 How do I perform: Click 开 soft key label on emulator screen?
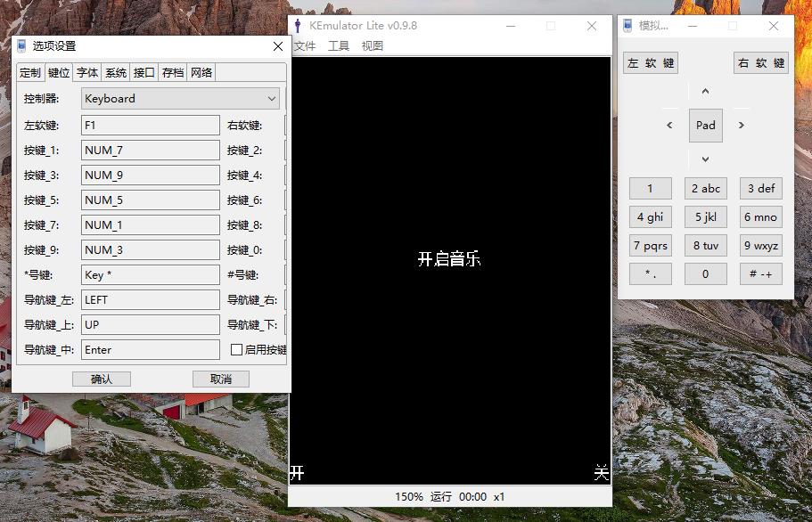click(x=297, y=473)
